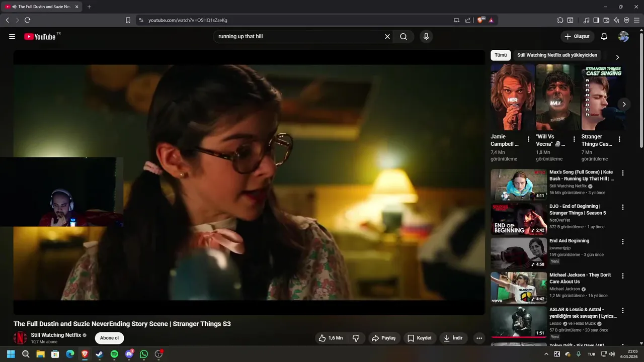The width and height of the screenshot is (644, 362).
Task: Dislike the video with thumbs down
Action: tap(356, 338)
